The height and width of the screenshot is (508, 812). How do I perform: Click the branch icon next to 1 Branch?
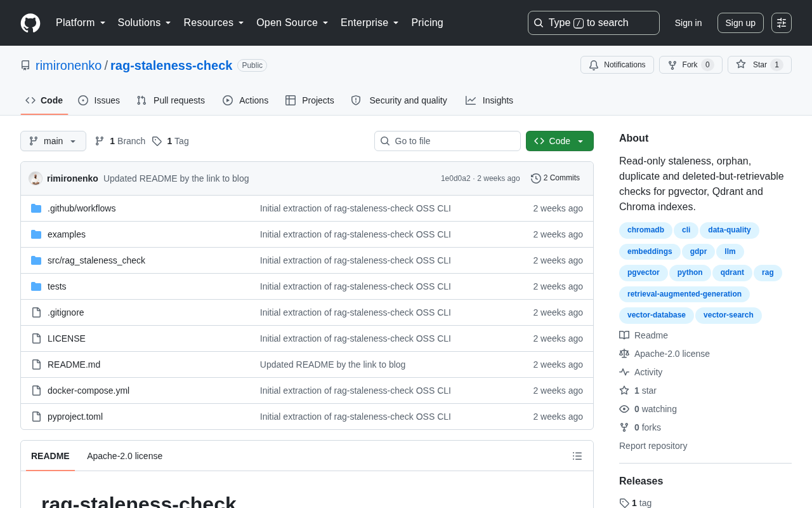100,141
